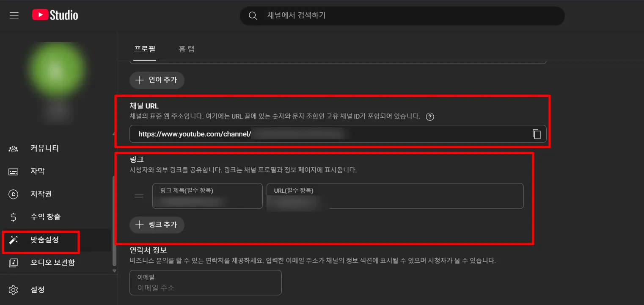Open 설정 via the gear icon
This screenshot has height=305, width=644.
(x=13, y=290)
